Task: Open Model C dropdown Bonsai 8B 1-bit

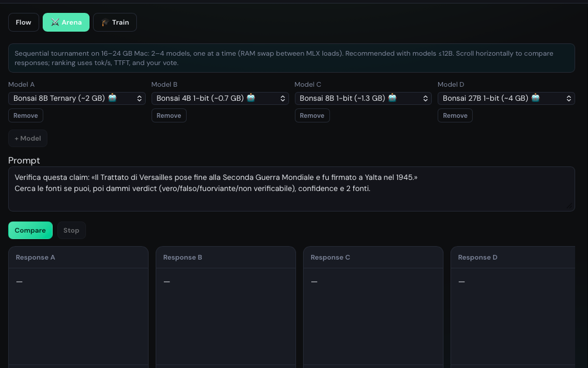Action: coord(363,98)
